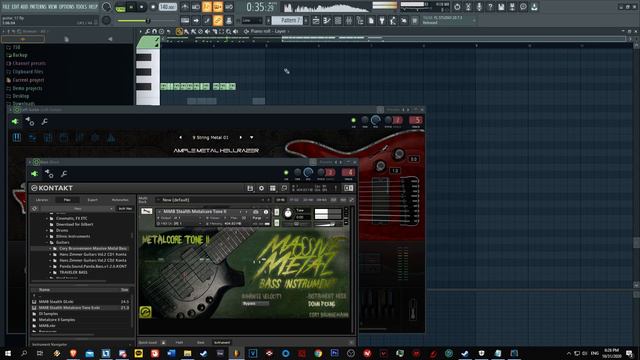Collapse the Guitars folder in Kontakt browser
The height and width of the screenshot is (360, 640).
47,242
